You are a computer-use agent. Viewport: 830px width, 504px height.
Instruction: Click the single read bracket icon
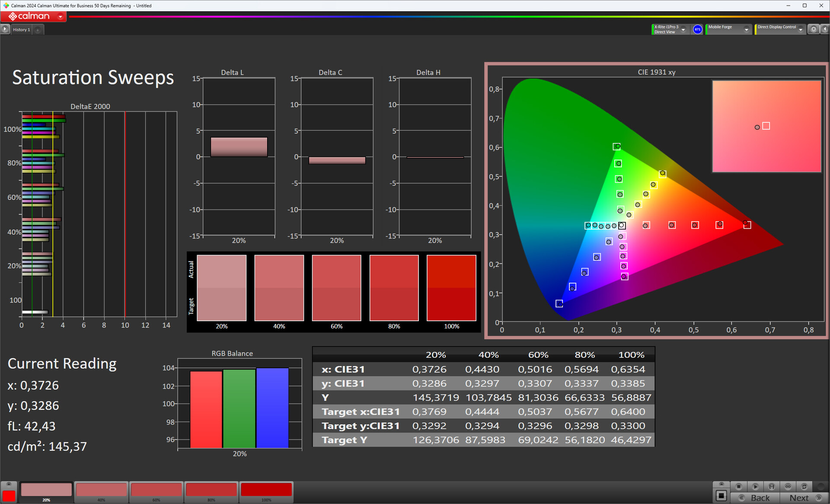(x=772, y=486)
